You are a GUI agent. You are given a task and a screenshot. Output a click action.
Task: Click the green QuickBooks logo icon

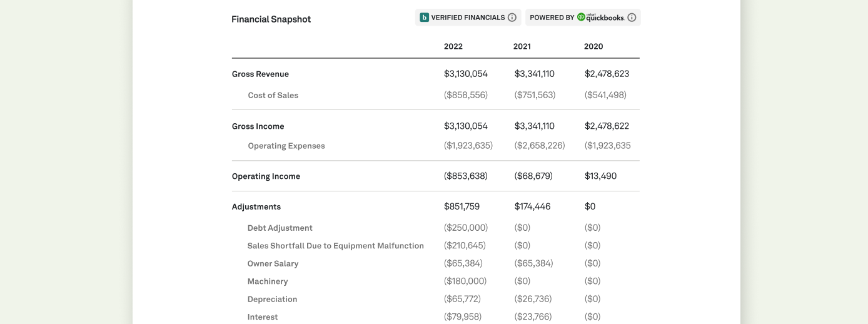tap(581, 18)
